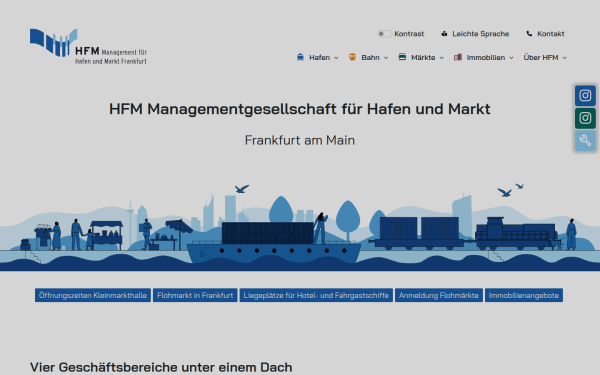
Task: Open the Hafen menu
Action: coord(320,57)
